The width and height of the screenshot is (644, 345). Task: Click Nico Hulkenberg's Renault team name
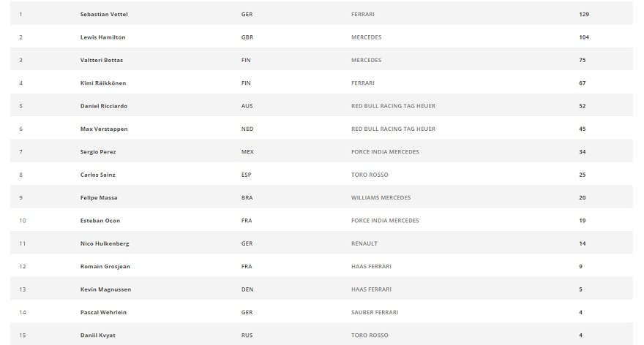click(x=364, y=243)
